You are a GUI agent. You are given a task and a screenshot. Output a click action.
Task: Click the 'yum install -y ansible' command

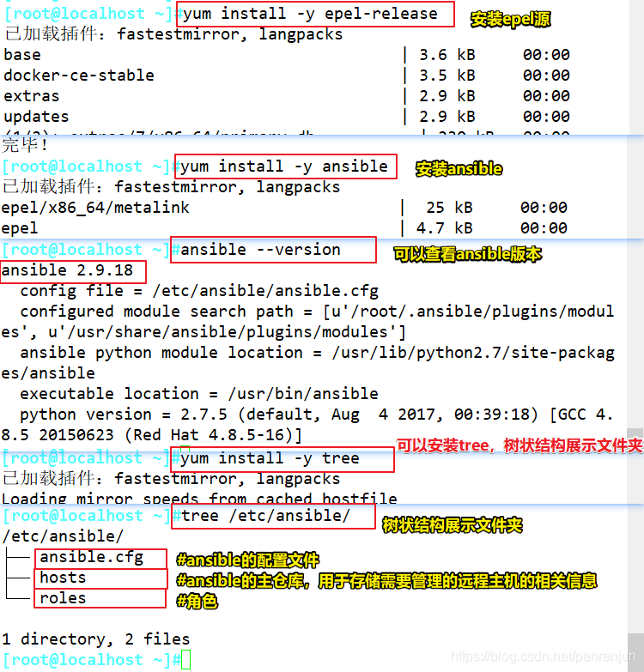pos(284,166)
